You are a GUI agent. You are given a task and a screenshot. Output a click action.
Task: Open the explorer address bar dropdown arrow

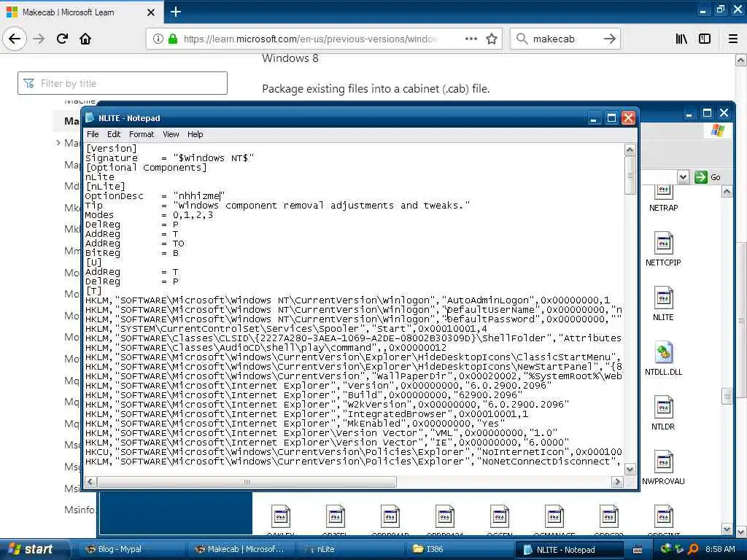click(683, 177)
